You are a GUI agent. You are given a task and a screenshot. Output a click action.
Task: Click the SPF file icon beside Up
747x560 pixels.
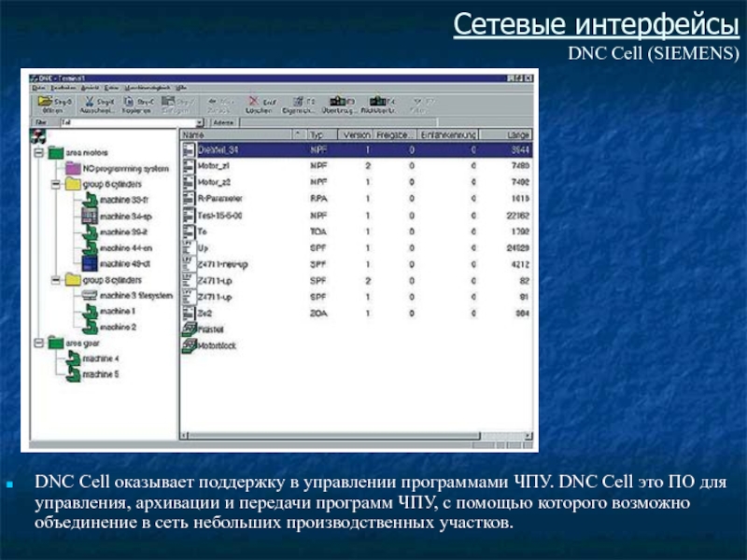[x=190, y=247]
